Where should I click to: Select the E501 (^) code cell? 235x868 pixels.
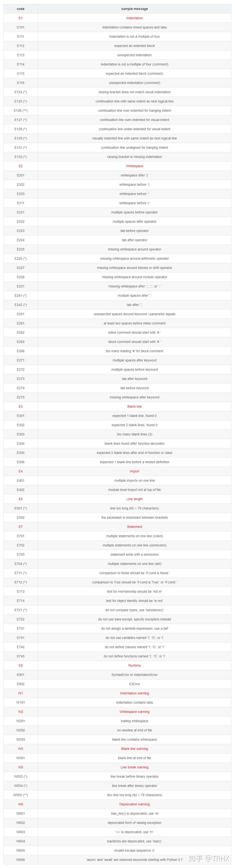[x=21, y=508]
